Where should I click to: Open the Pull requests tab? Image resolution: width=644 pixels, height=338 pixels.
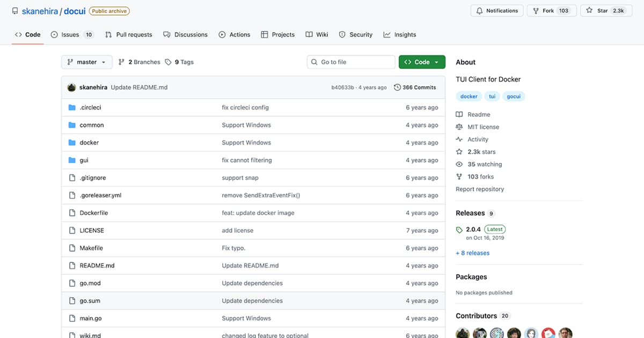coord(128,35)
